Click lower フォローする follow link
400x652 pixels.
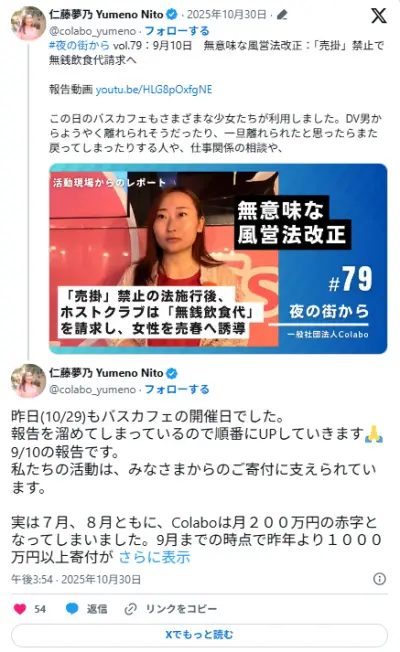tap(177, 390)
